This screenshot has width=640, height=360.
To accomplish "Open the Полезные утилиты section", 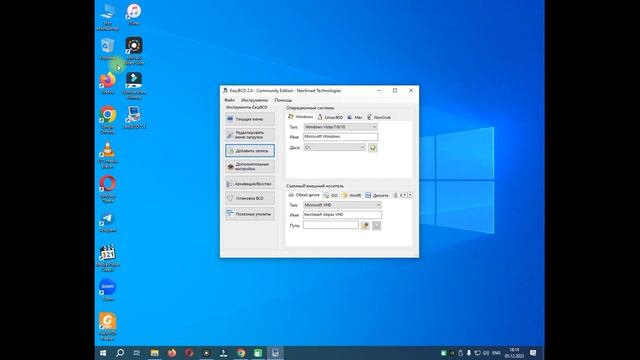I will (250, 214).
